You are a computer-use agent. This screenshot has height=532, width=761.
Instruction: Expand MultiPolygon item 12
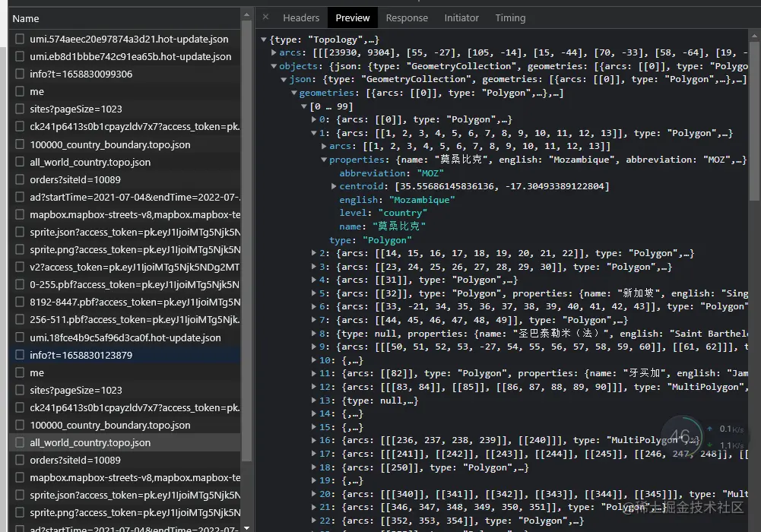(x=314, y=387)
